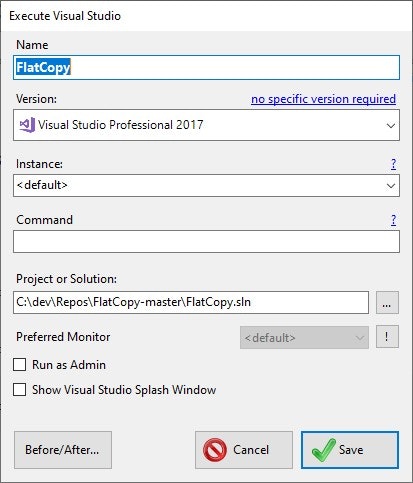
Task: Enable the Run as Admin checkbox
Action: pyautogui.click(x=20, y=364)
